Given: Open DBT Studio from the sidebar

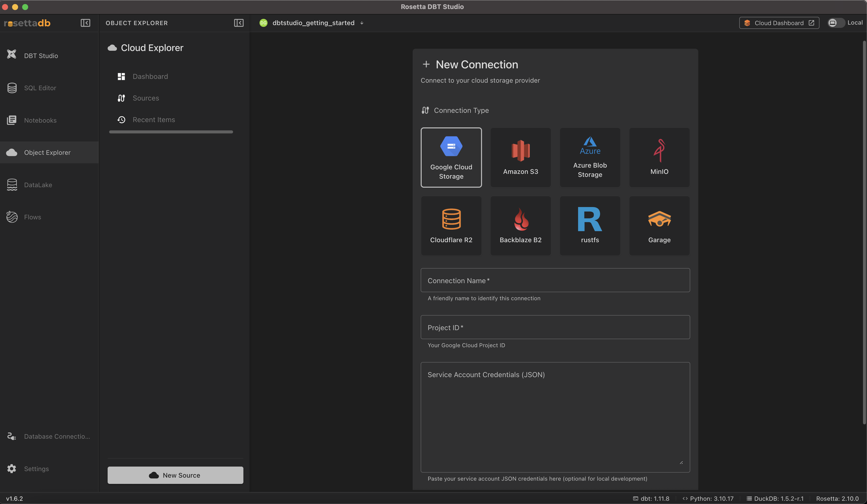Looking at the screenshot, I should (49, 56).
